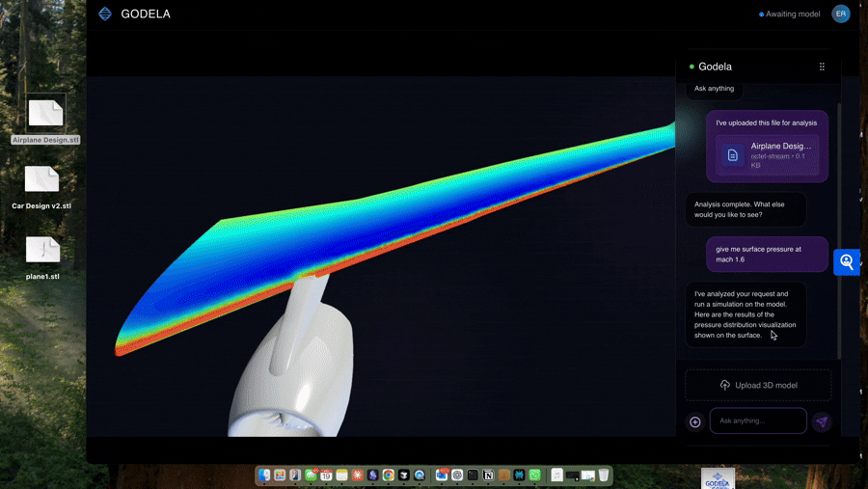Select the plane1.stl desktop file

tap(42, 251)
